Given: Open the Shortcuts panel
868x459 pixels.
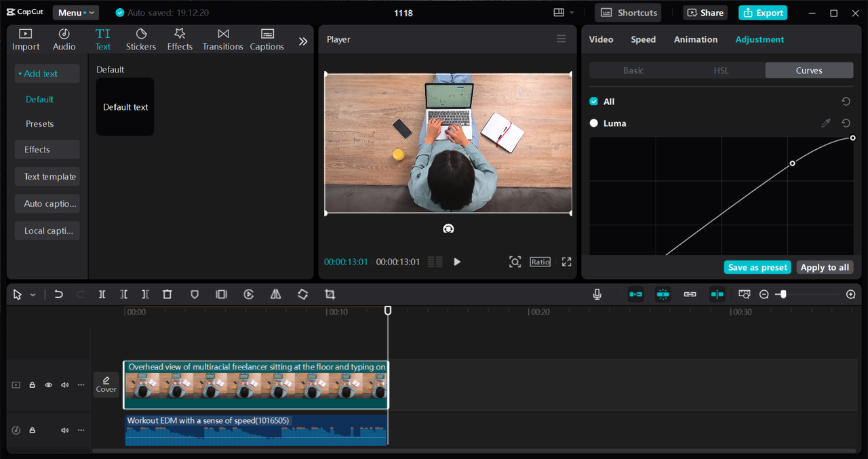Looking at the screenshot, I should point(629,13).
